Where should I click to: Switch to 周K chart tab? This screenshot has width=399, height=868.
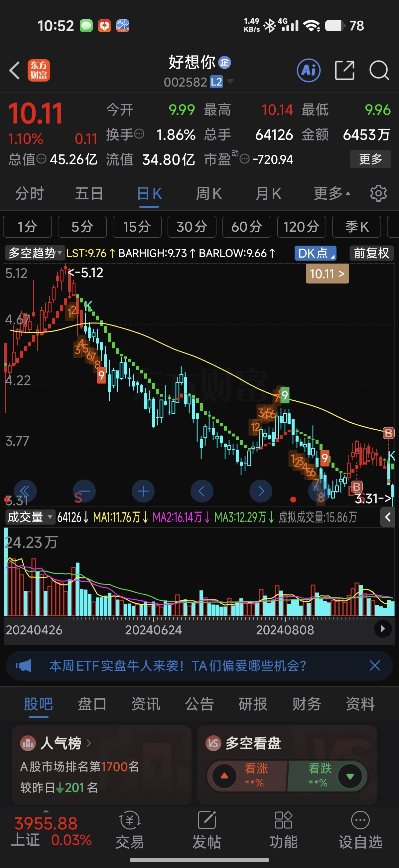[x=209, y=193]
